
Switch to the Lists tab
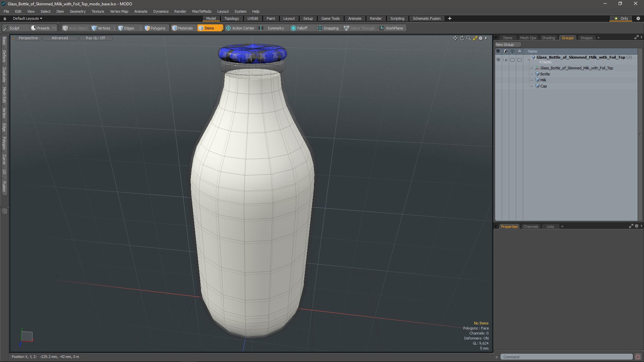coord(550,227)
